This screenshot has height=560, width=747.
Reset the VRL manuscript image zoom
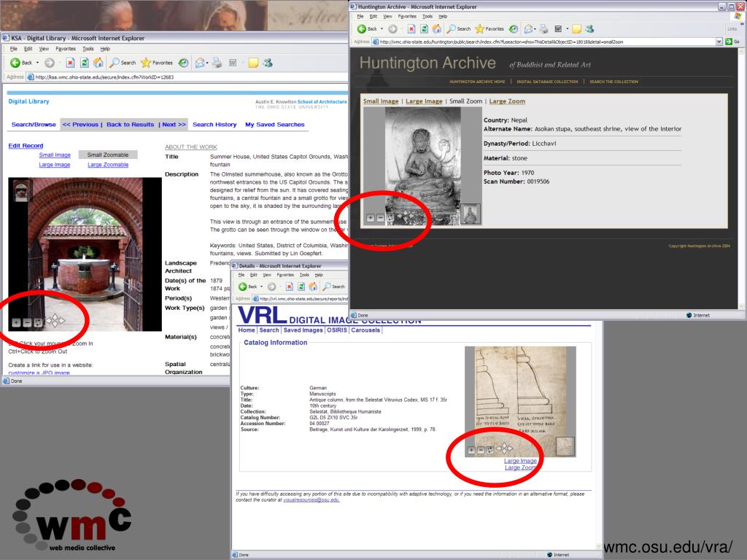pos(489,450)
